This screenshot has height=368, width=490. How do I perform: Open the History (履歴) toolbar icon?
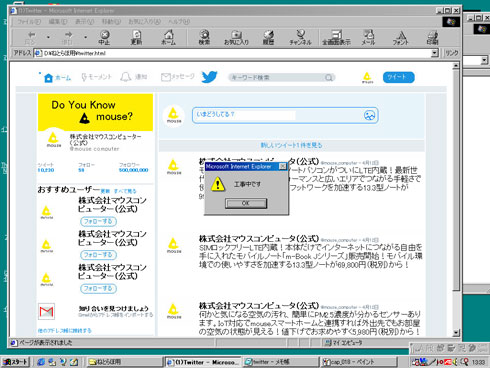[x=268, y=37]
